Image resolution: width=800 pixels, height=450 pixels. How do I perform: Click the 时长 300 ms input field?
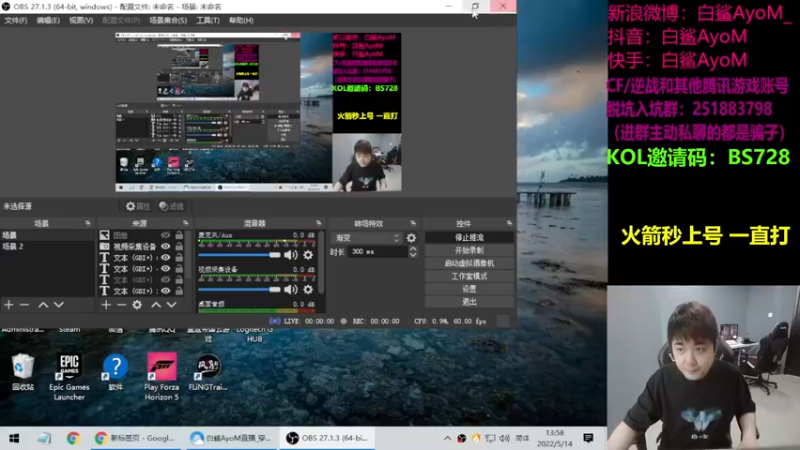pos(378,252)
